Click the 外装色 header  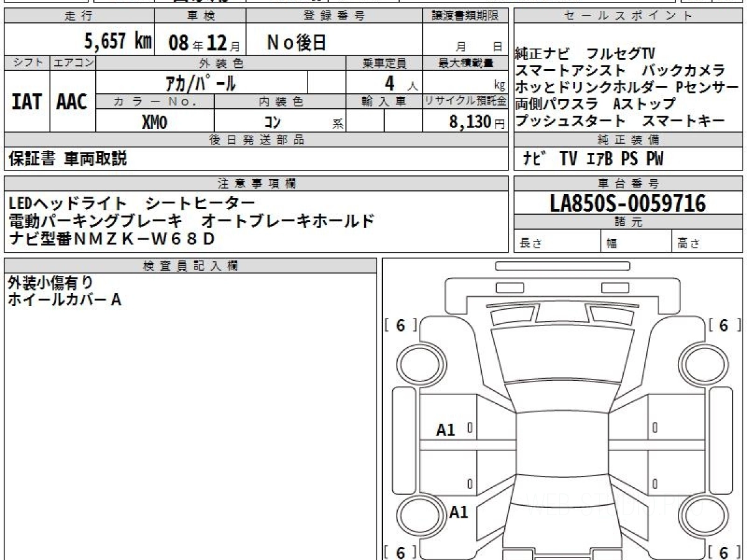(221, 63)
